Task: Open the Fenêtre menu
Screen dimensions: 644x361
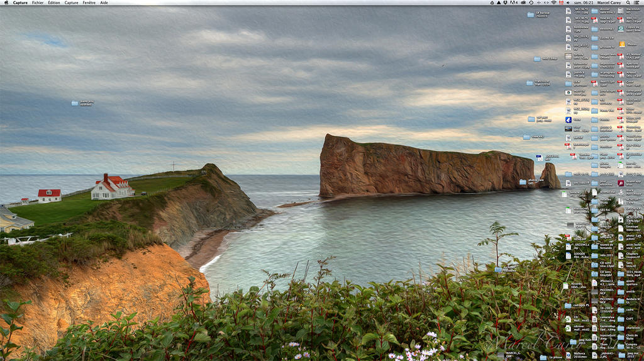Action: coord(89,3)
